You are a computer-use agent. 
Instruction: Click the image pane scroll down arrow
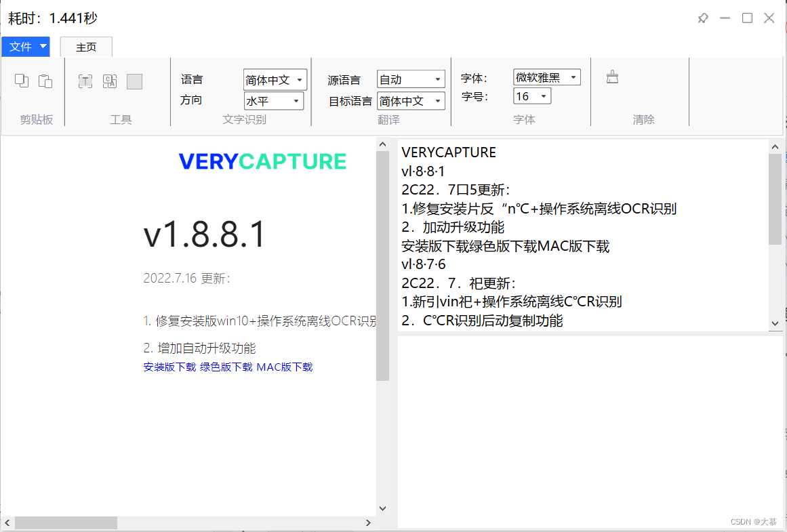click(382, 508)
